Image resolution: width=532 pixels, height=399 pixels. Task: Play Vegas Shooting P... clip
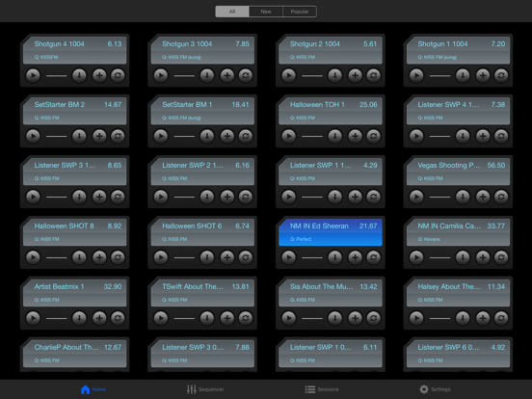tap(416, 197)
